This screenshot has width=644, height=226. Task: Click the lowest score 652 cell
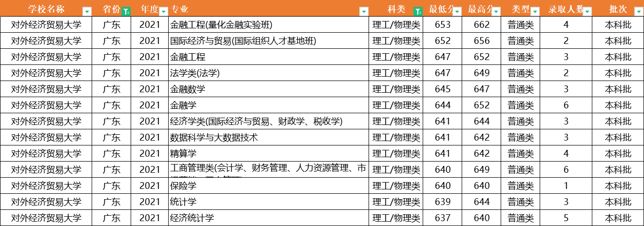(442, 41)
